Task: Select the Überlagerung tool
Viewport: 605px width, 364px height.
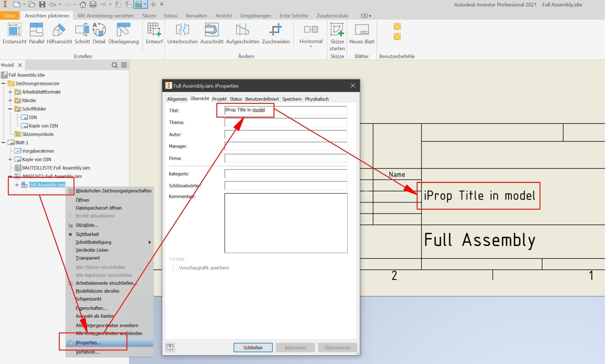Action: pos(124,34)
